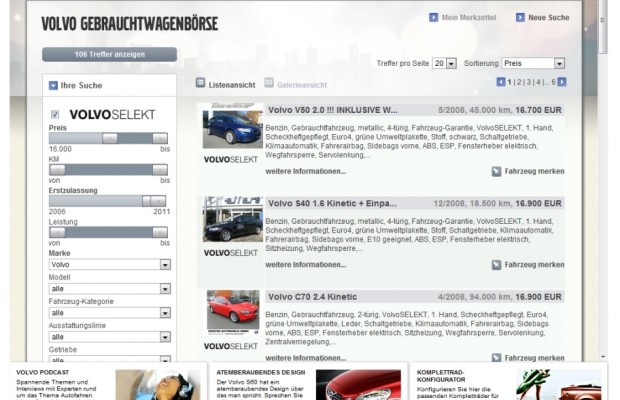
Task: Open weitere Informationen for Volvo V50
Action: click(x=306, y=172)
